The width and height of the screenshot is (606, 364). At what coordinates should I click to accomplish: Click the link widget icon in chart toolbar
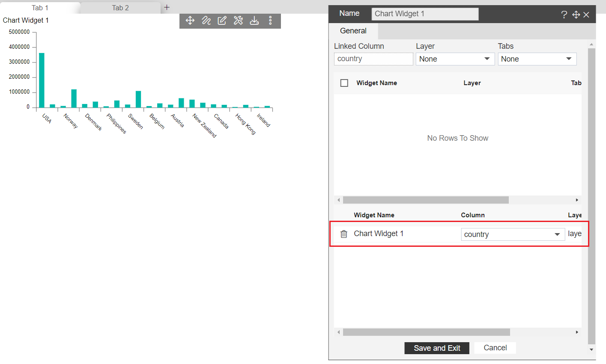(x=206, y=21)
